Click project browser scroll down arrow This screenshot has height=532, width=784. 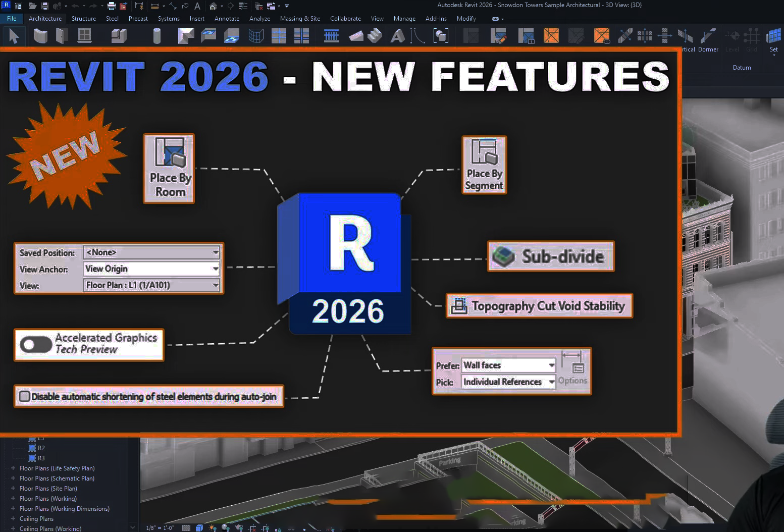tap(133, 527)
